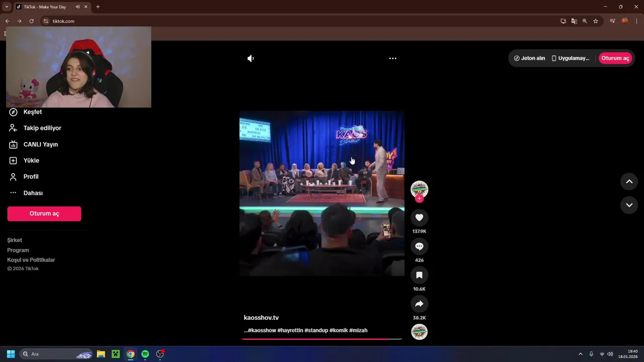Image resolution: width=644 pixels, height=362 pixels.
Task: Seek using the video progress bar
Action: (322, 339)
